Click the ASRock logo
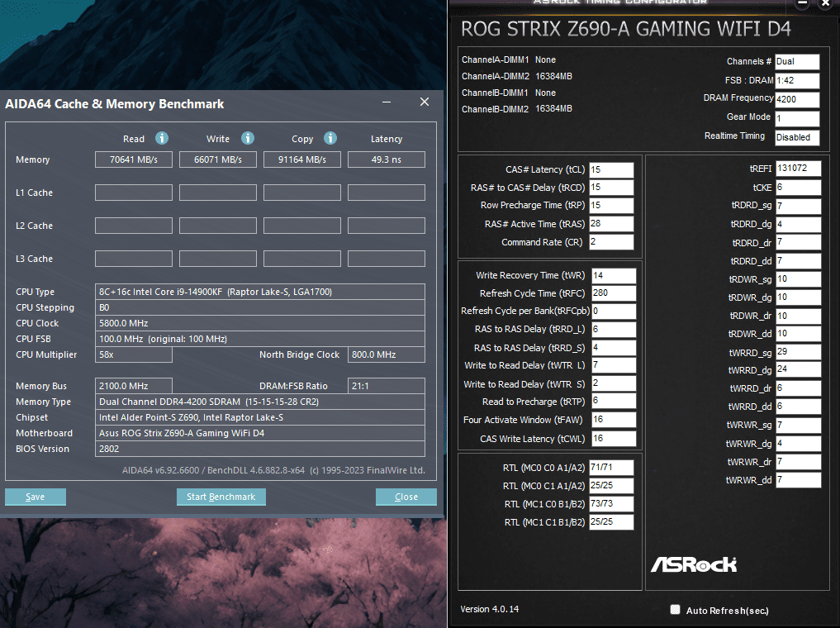Image resolution: width=840 pixels, height=628 pixels. coord(694,564)
